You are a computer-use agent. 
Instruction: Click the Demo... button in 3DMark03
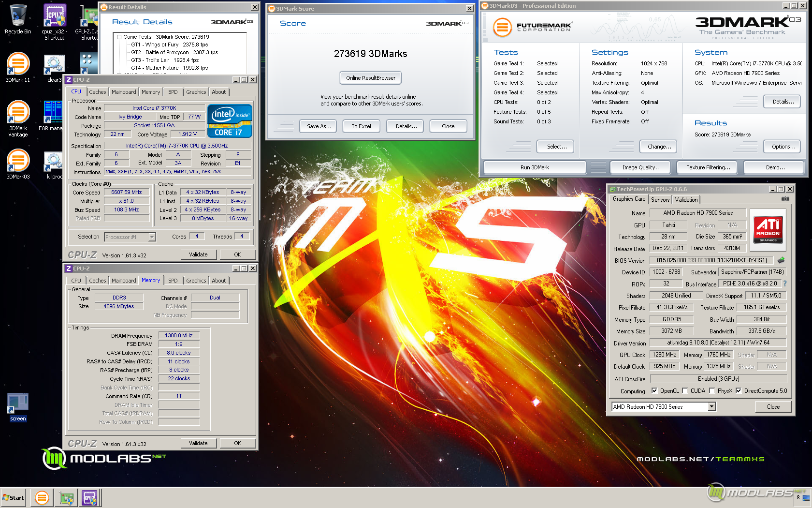click(x=775, y=167)
